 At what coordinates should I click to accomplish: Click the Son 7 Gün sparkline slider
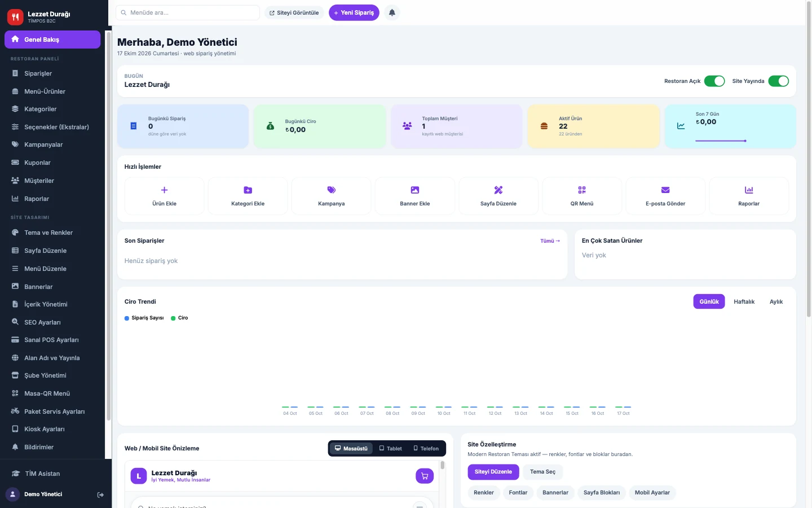(x=721, y=141)
